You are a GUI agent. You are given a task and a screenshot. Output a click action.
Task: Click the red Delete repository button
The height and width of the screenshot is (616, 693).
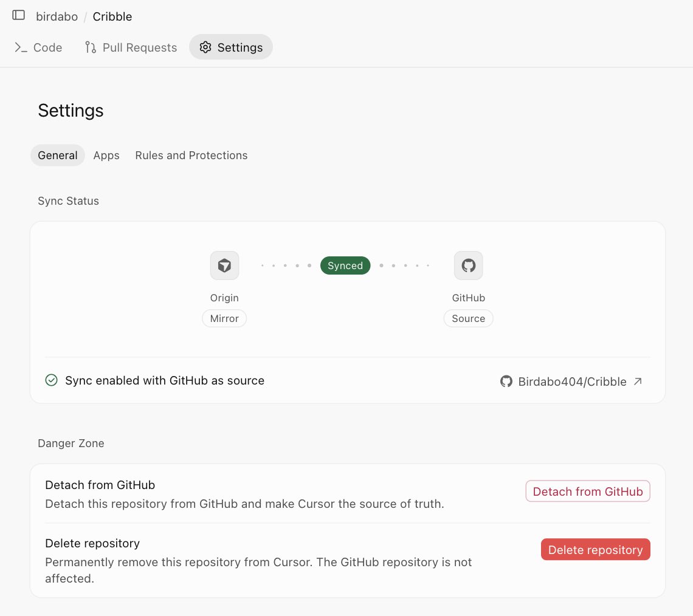pyautogui.click(x=595, y=549)
